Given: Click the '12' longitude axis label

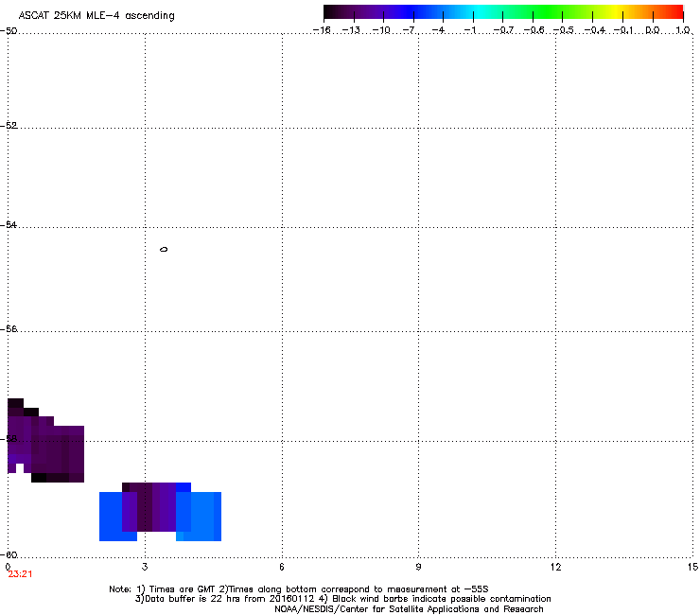Looking at the screenshot, I should (x=555, y=567).
